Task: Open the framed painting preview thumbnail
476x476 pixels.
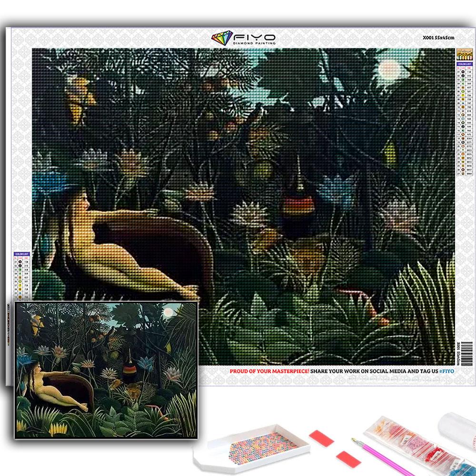Action: [x=106, y=369]
